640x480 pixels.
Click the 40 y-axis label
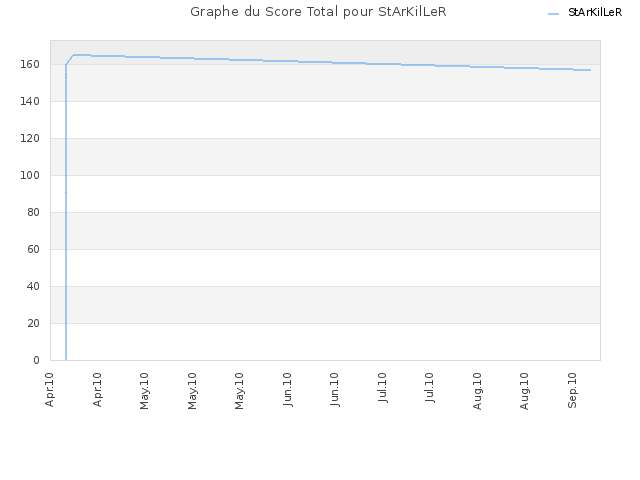(33, 287)
